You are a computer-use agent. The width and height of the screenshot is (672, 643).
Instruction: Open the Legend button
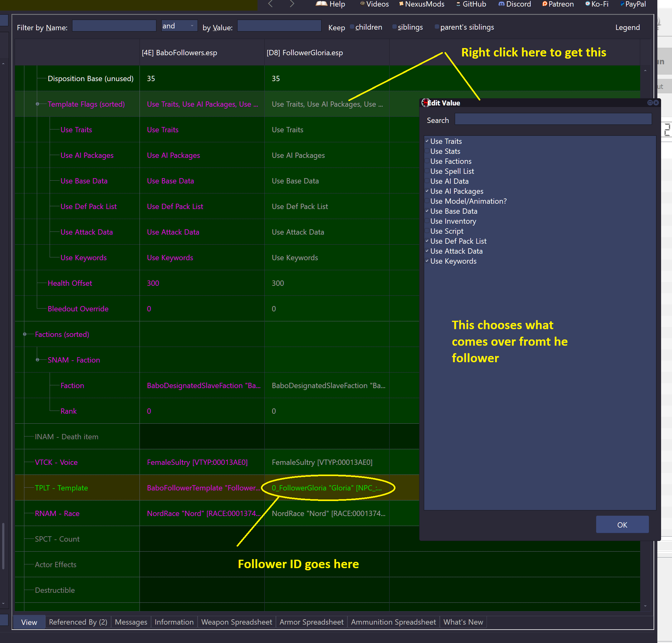point(627,27)
